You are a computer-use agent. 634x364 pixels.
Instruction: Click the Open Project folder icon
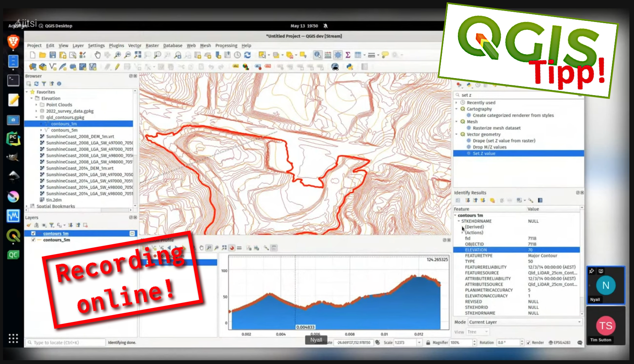tap(43, 55)
